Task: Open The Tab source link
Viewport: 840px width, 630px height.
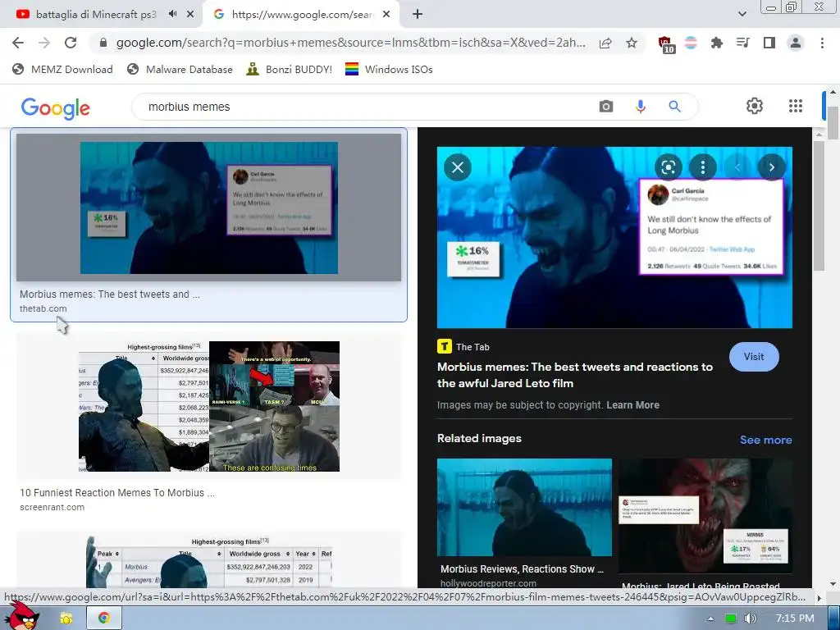Action: pyautogui.click(x=463, y=347)
